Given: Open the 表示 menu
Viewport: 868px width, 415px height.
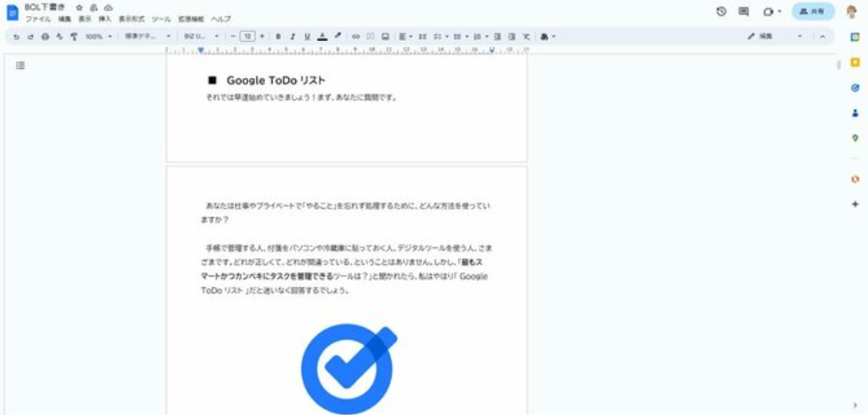Looking at the screenshot, I should (85, 19).
